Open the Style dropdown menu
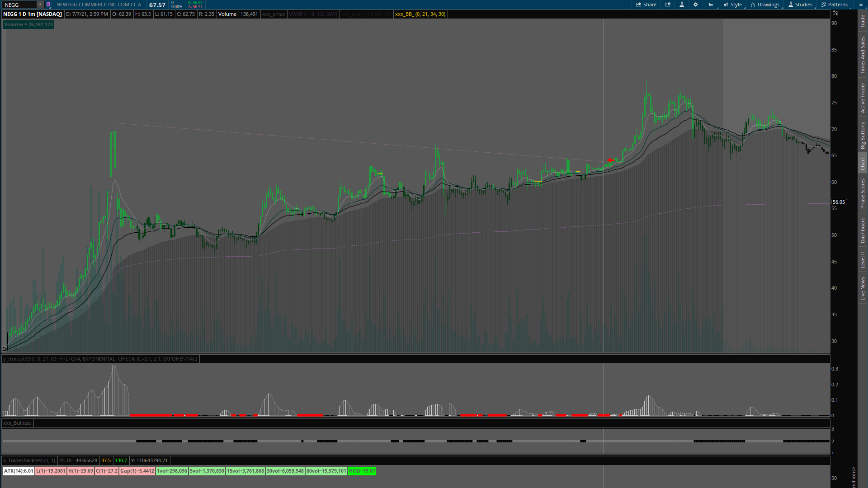The width and height of the screenshot is (868, 488). tap(733, 5)
